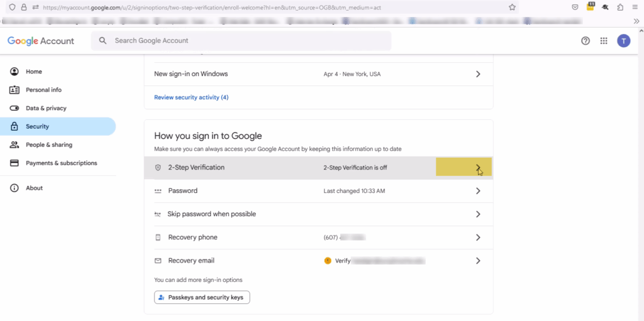Open the browser extensions puzzle icon

click(620, 7)
